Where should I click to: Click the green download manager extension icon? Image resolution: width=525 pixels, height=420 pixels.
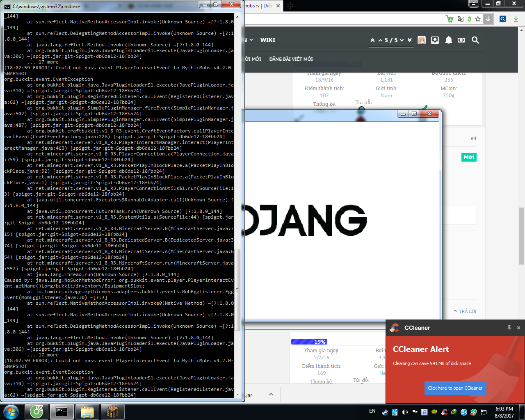tap(516, 19)
